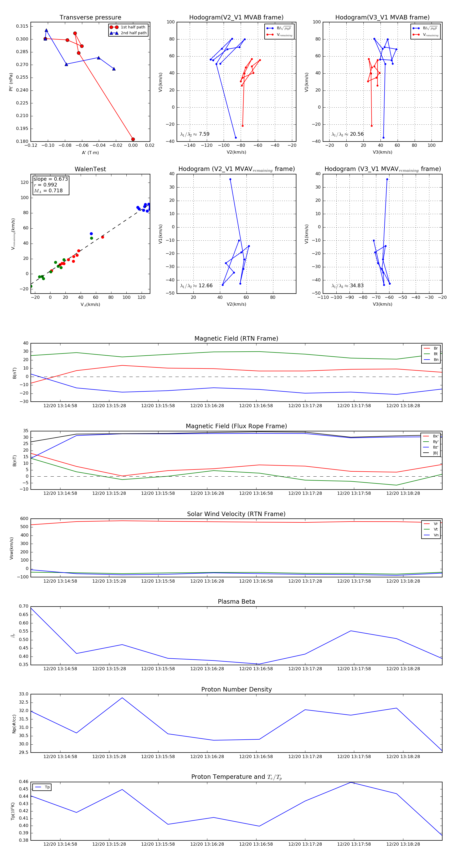Screen dimensions: 473x868
Task: Select the "Vn" legend entry
Action: (x=431, y=535)
